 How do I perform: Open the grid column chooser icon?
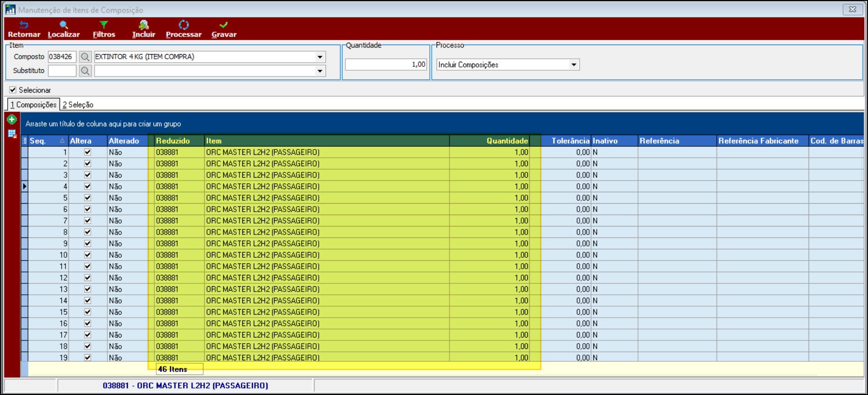click(25, 141)
